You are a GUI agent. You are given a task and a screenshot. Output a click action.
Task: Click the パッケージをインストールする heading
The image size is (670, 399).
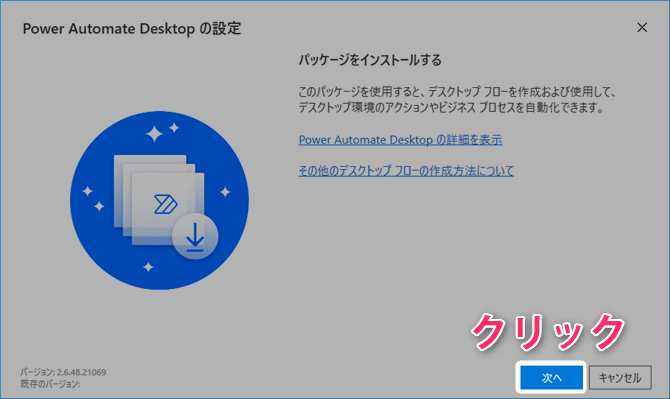click(x=370, y=60)
